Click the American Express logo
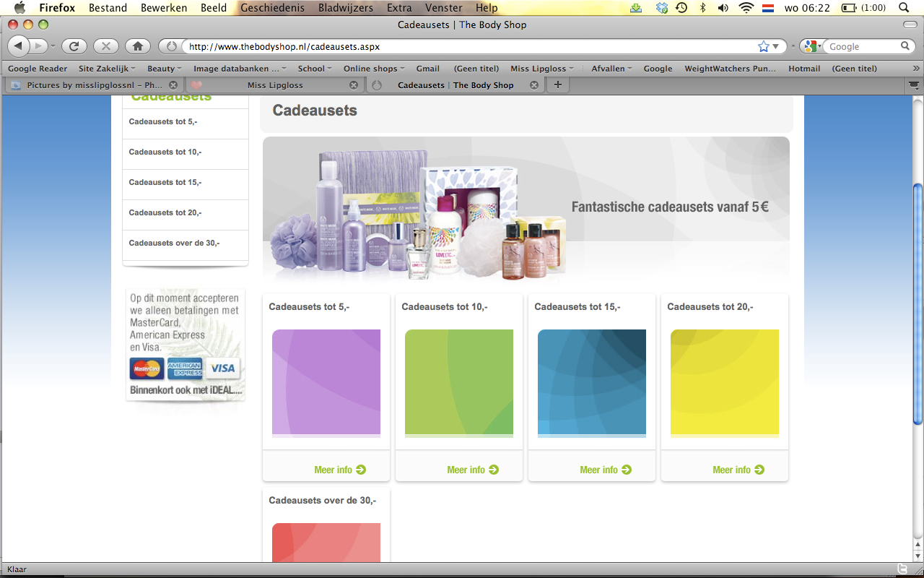 click(x=185, y=368)
